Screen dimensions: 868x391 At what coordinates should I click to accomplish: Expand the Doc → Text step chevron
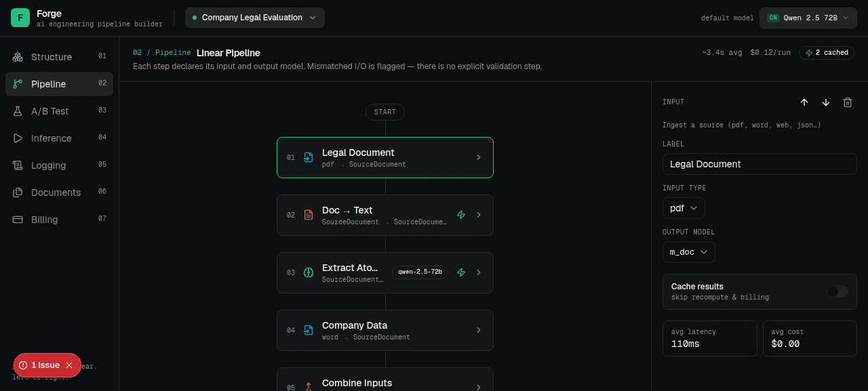478,215
